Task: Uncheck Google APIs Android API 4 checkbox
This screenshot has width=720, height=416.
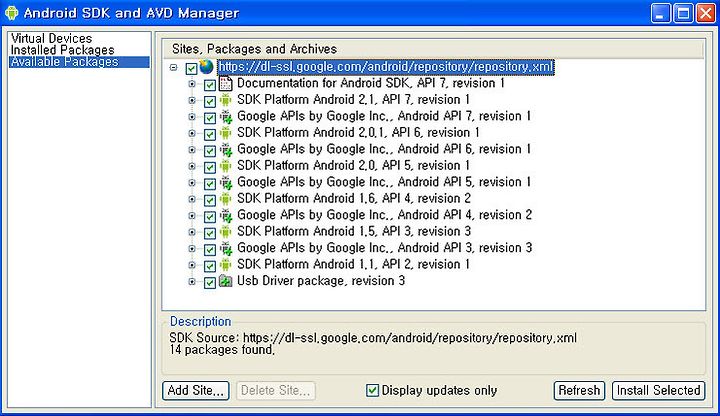Action: [210, 217]
